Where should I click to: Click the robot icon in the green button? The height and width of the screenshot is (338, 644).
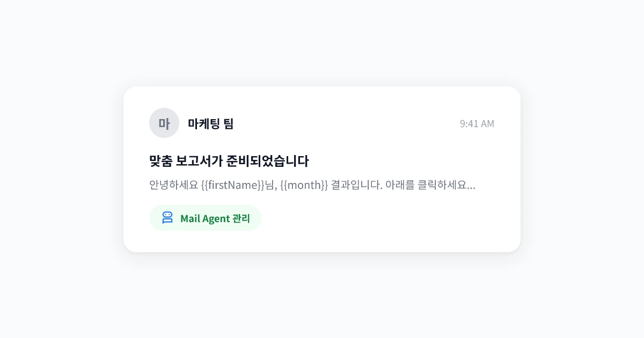168,218
